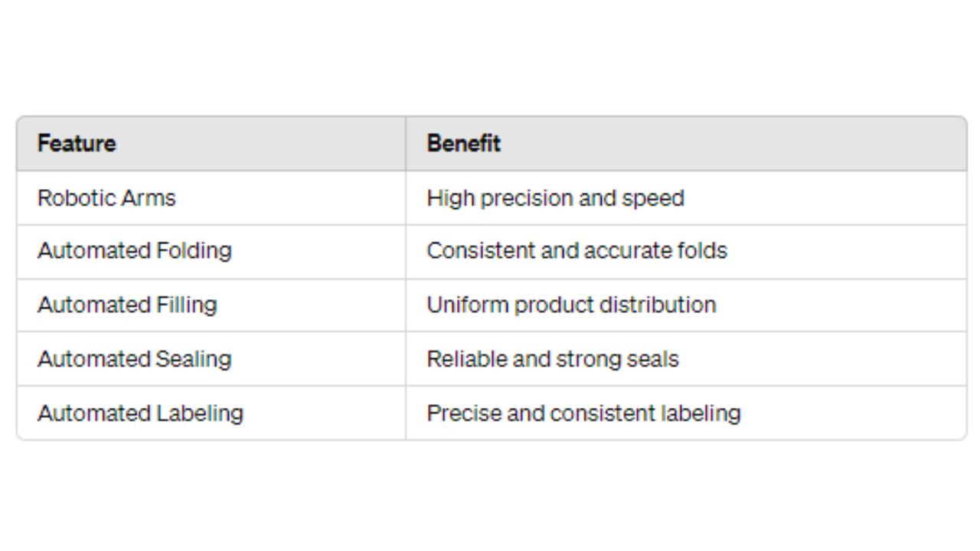
Task: Select the Robotic Arms cell
Action: point(211,198)
